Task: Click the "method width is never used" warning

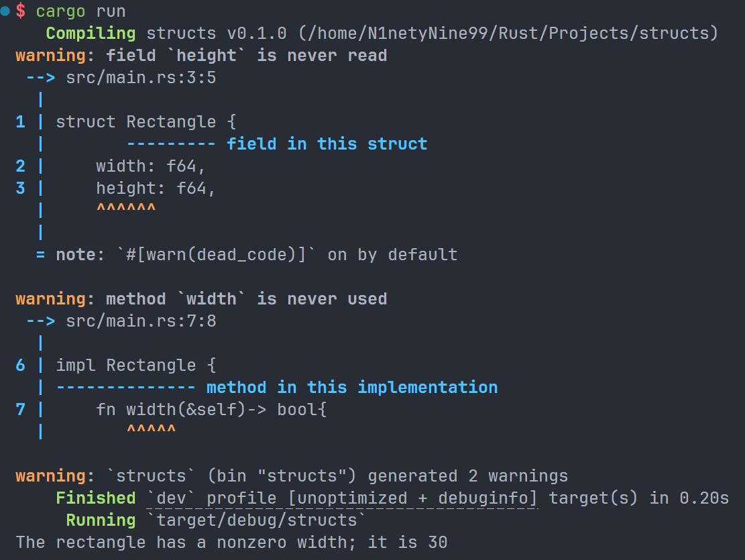Action: coord(201,299)
